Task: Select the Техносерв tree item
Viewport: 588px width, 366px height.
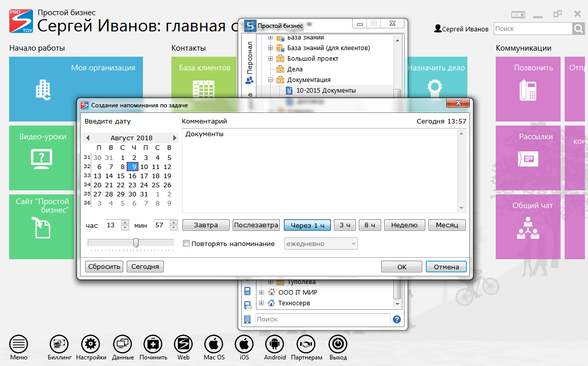Action: 294,303
